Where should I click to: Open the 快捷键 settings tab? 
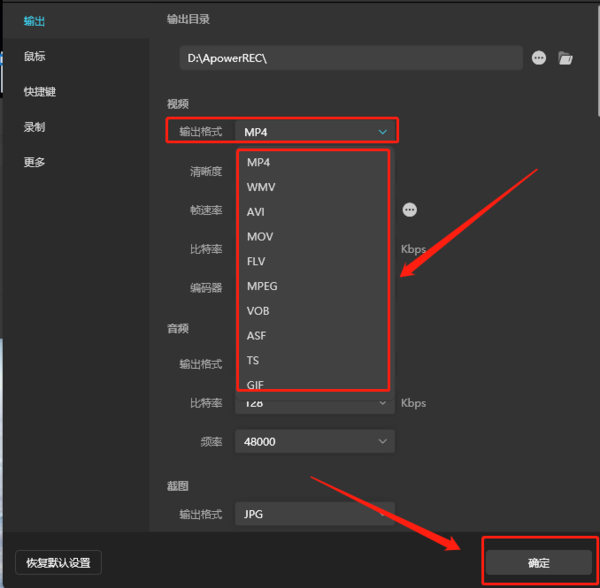[x=40, y=91]
